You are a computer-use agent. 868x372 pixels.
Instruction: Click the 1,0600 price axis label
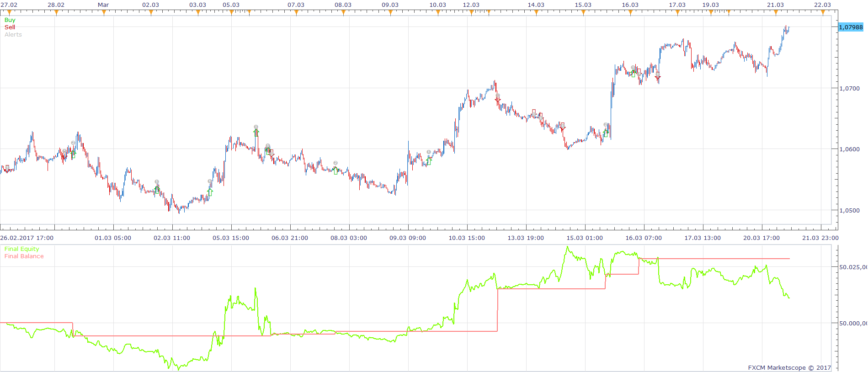tap(849, 149)
